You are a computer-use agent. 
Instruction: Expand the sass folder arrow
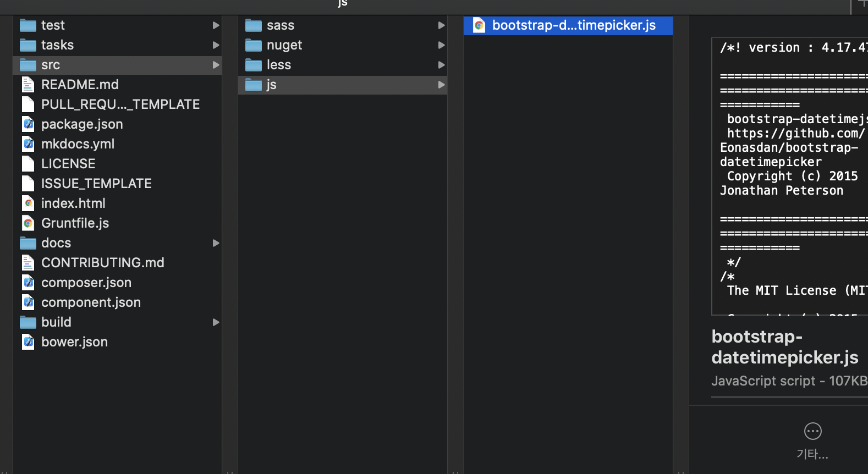[x=442, y=25]
